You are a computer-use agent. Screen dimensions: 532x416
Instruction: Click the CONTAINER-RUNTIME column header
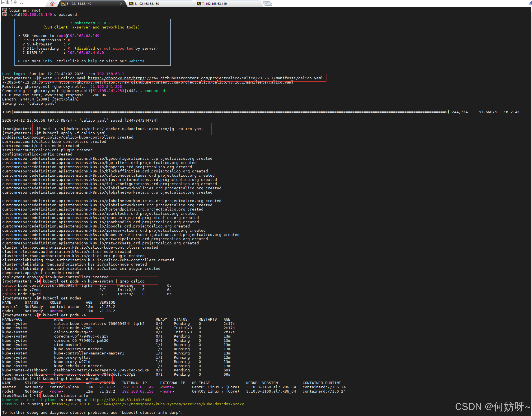(x=322, y=383)
